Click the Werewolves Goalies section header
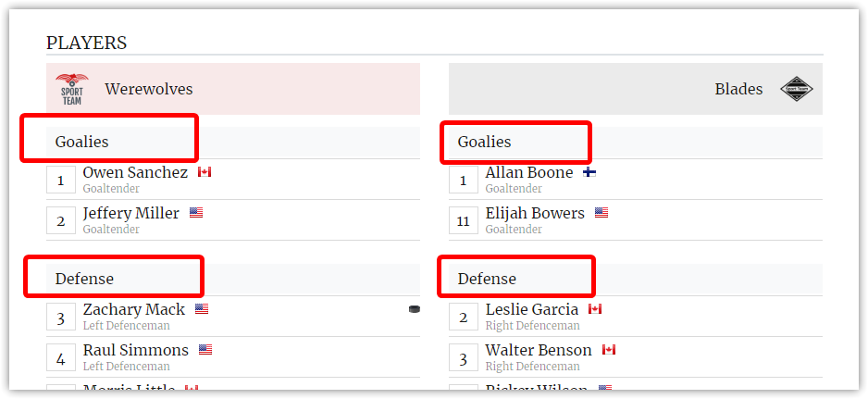 point(233,143)
